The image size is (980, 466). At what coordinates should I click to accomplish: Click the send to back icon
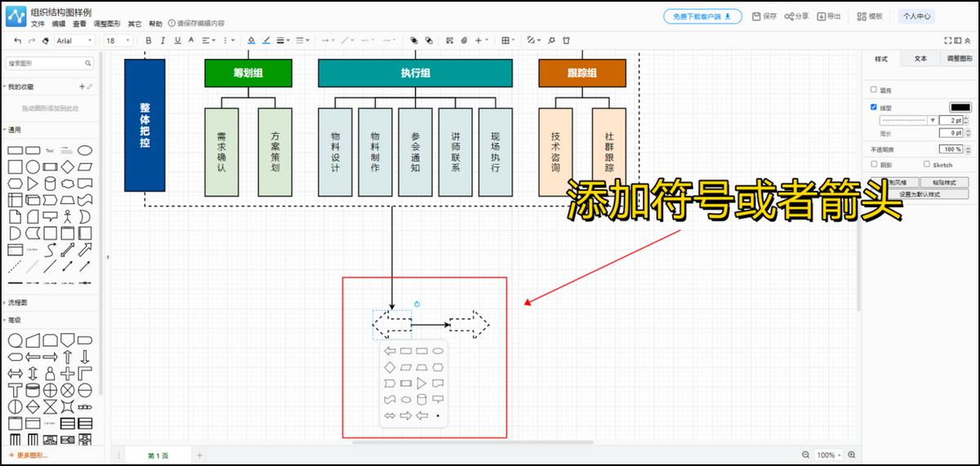(x=429, y=40)
